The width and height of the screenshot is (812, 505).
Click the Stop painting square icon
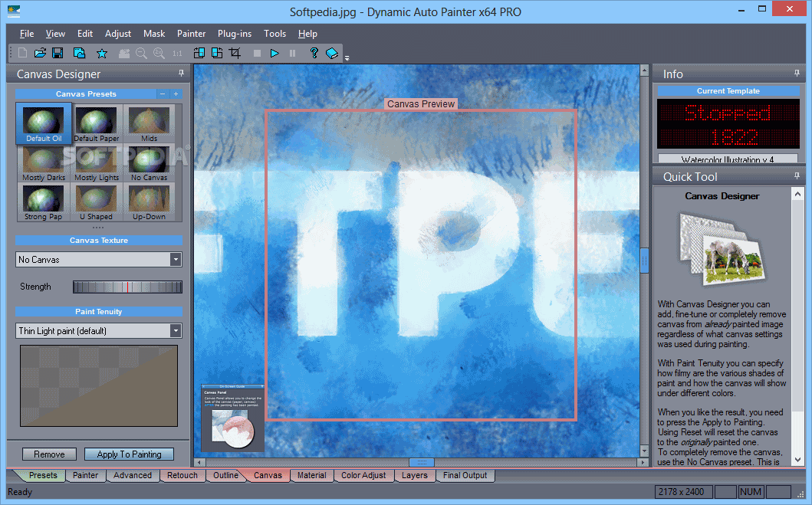[257, 53]
